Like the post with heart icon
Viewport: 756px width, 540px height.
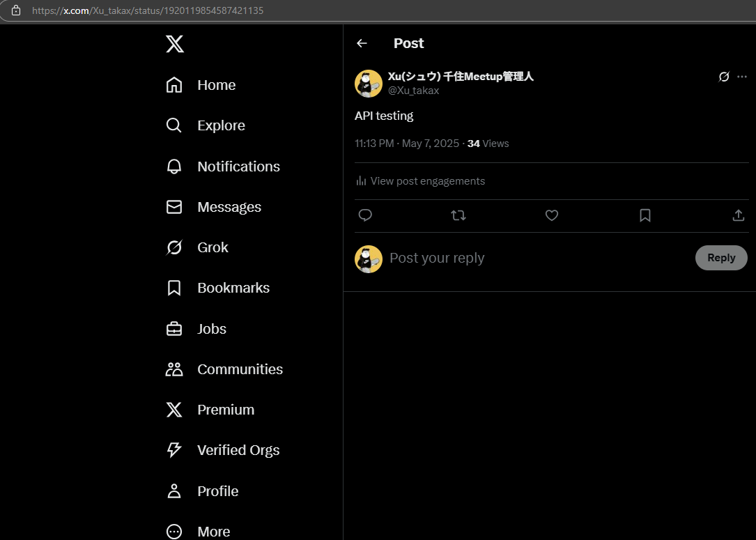click(x=552, y=215)
